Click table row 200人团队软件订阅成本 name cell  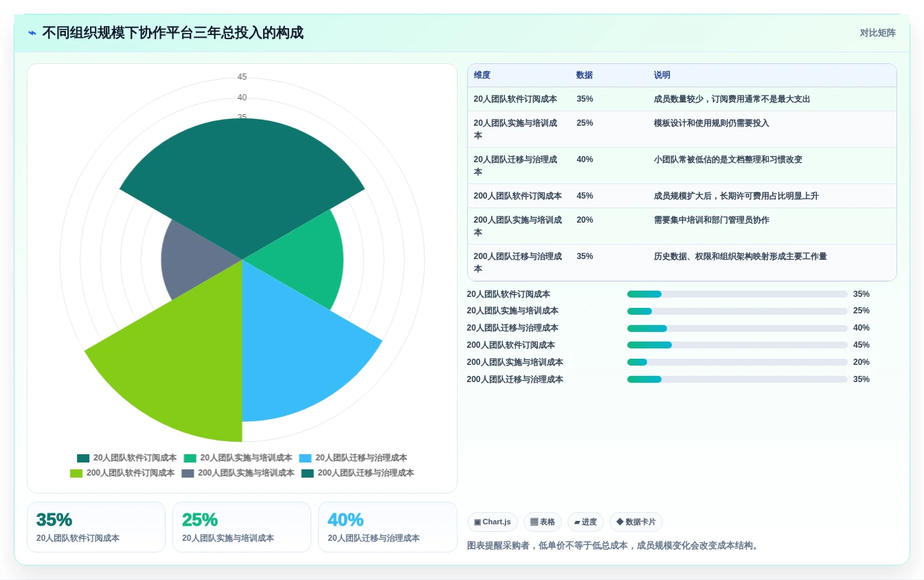(518, 196)
